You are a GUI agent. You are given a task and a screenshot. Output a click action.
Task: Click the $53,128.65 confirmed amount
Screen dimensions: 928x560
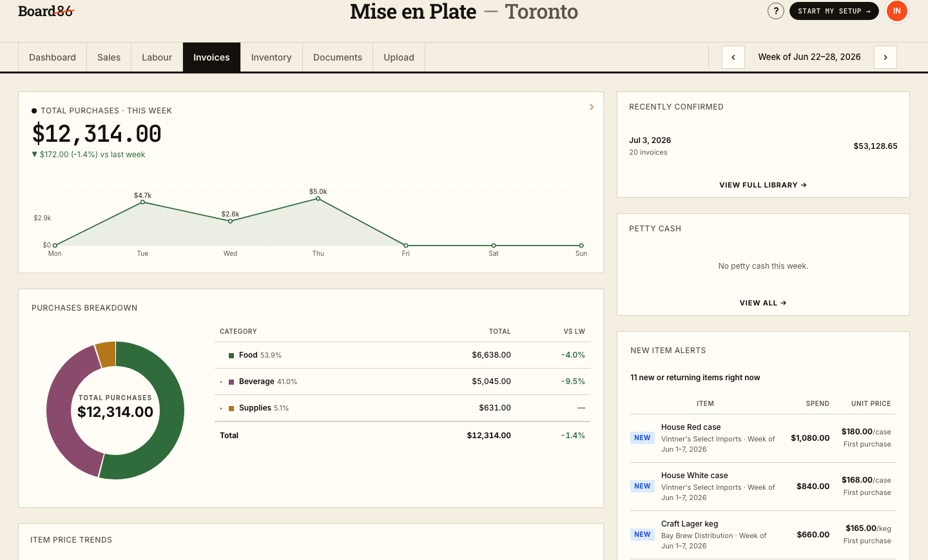[875, 146]
